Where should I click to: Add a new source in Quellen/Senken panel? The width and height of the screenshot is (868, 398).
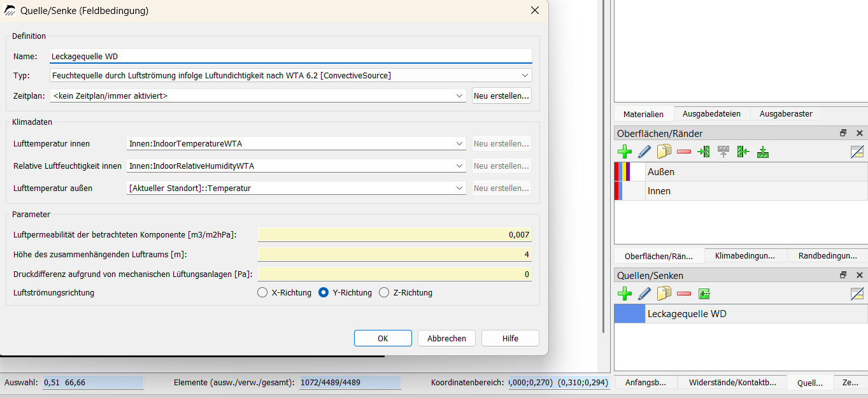625,294
